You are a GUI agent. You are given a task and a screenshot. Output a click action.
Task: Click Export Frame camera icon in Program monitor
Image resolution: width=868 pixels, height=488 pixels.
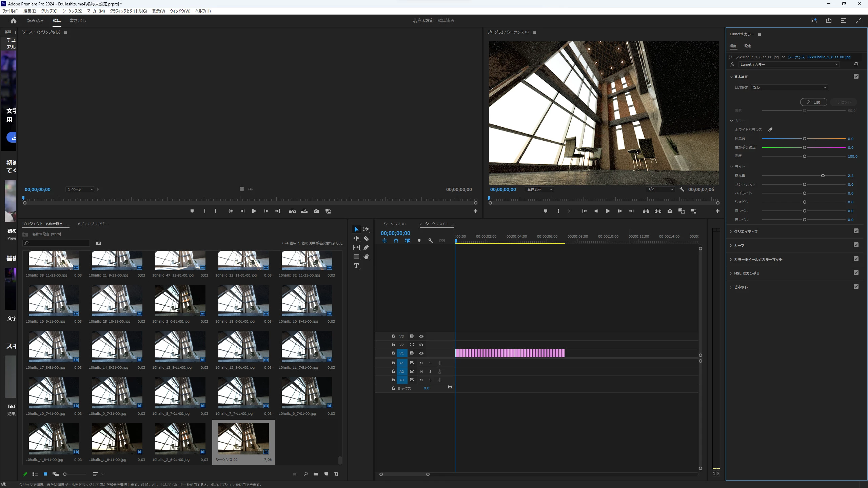pyautogui.click(x=670, y=211)
